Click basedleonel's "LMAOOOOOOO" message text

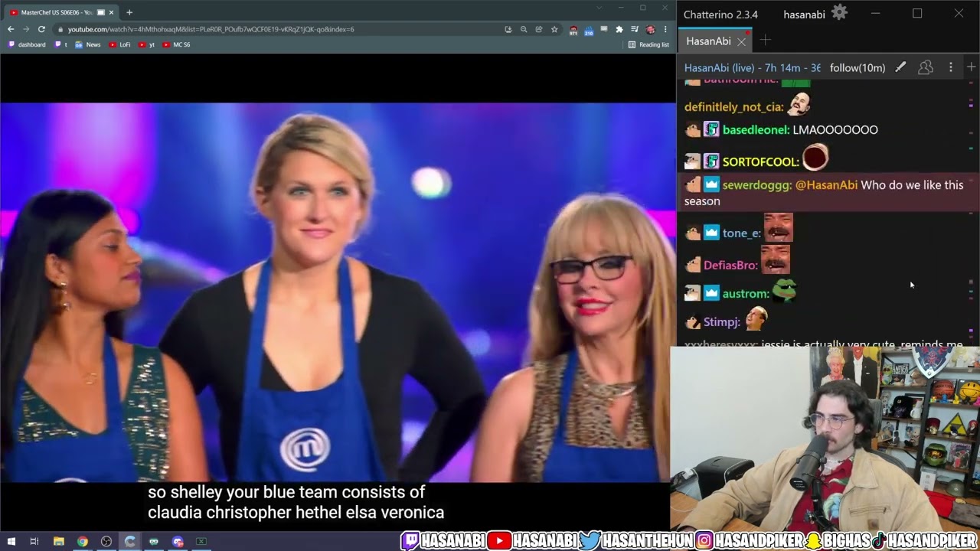click(x=835, y=130)
